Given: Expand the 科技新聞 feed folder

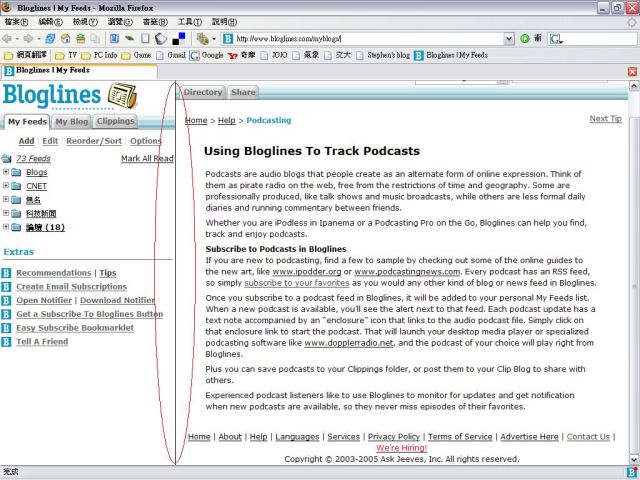Looking at the screenshot, I should coord(7,214).
